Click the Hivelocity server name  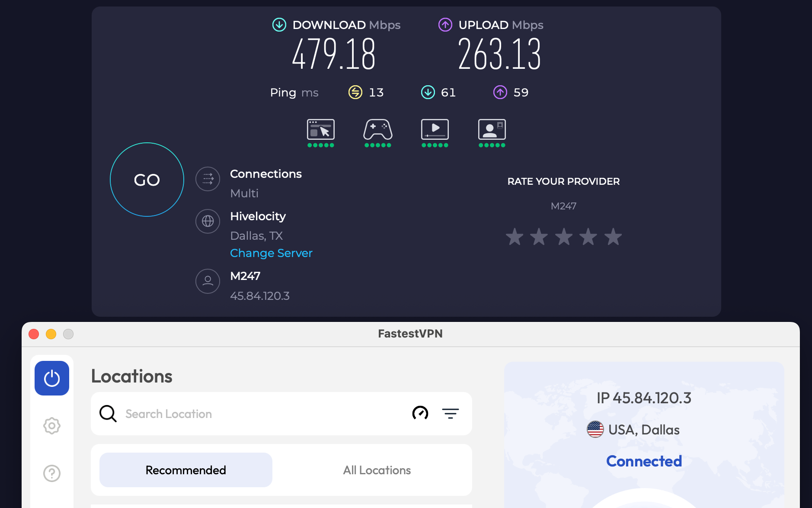click(258, 216)
